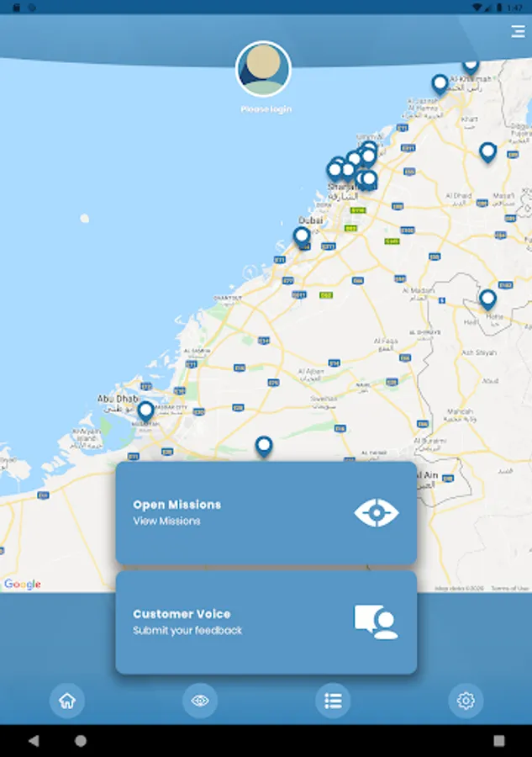Tap the Android recent apps square
Viewport: 532px width, 757px height.
[x=499, y=740]
